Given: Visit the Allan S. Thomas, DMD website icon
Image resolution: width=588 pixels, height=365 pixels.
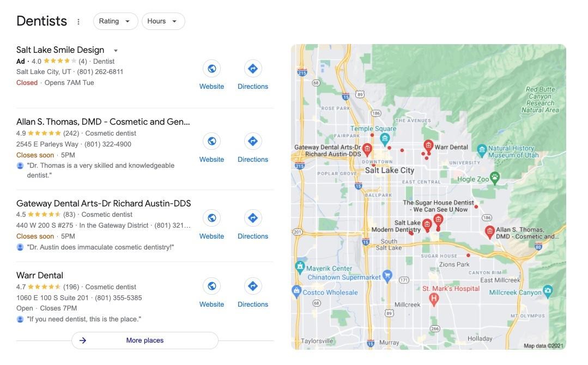Looking at the screenshot, I should [x=212, y=141].
